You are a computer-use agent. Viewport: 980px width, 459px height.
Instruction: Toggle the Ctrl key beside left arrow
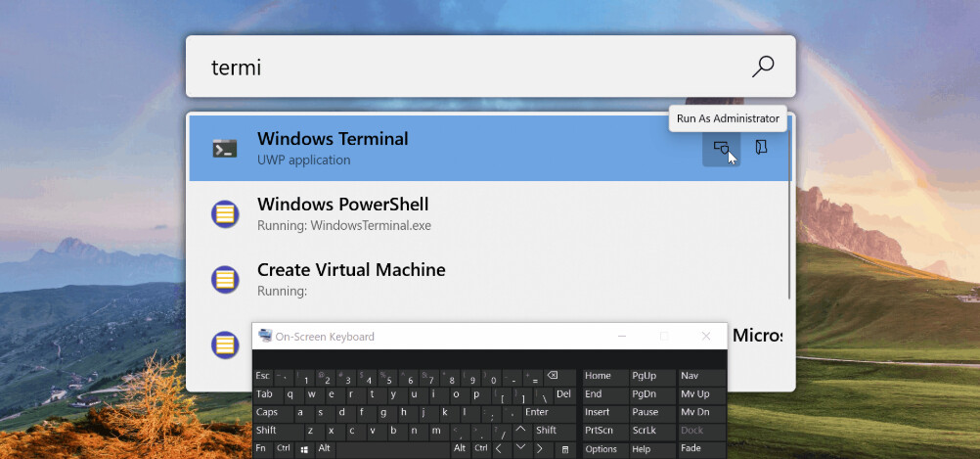pyautogui.click(x=481, y=450)
